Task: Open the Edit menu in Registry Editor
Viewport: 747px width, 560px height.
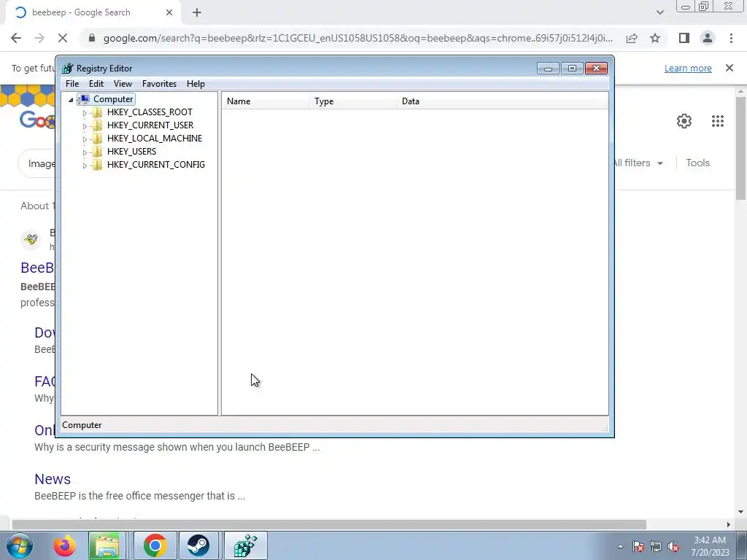Action: coord(96,84)
